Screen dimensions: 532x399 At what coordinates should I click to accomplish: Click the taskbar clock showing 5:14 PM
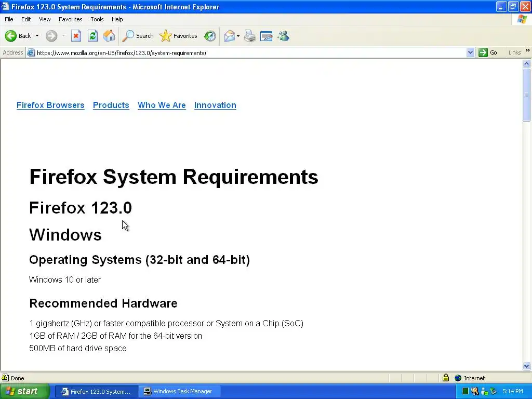tap(513, 391)
